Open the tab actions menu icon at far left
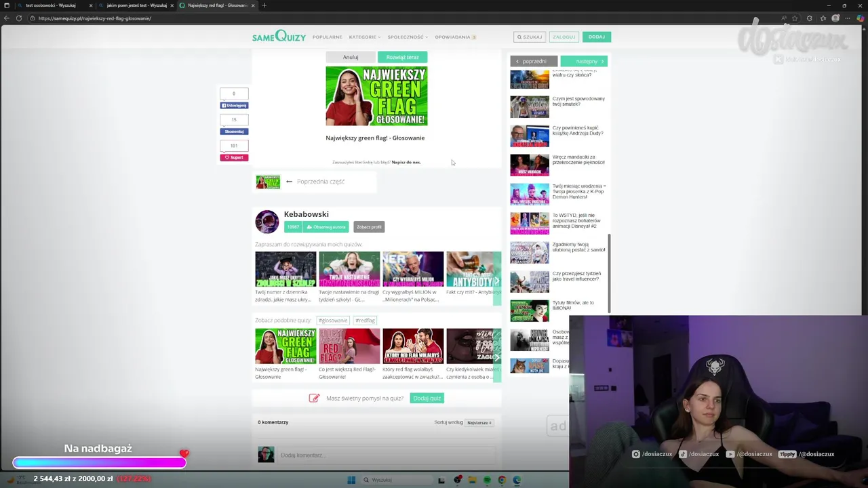This screenshot has width=868, height=488. click(7, 5)
